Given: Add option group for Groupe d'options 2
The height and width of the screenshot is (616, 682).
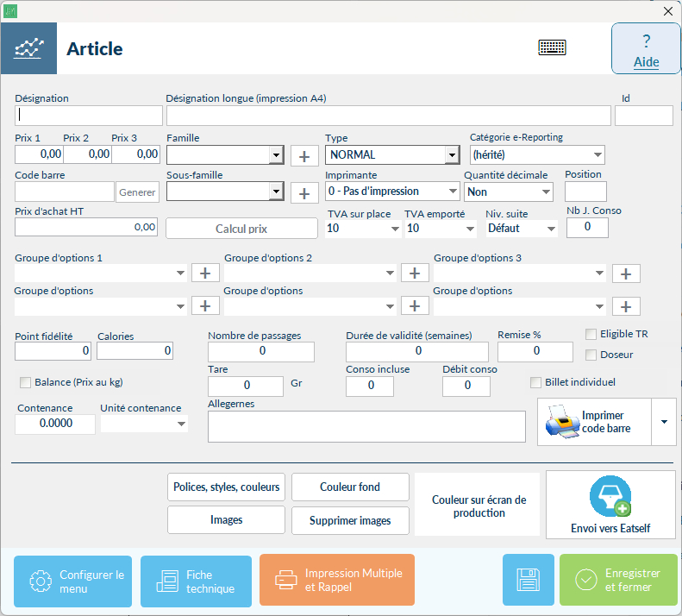Looking at the screenshot, I should [415, 273].
